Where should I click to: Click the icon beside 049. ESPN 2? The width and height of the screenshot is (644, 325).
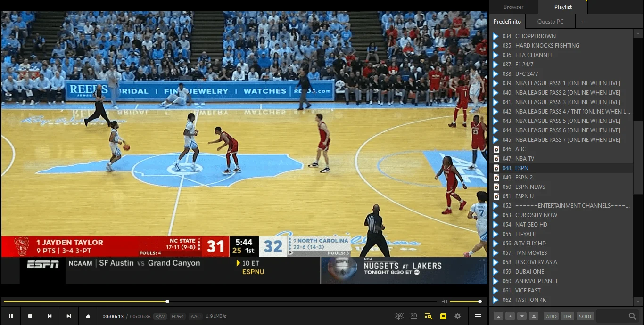point(496,178)
